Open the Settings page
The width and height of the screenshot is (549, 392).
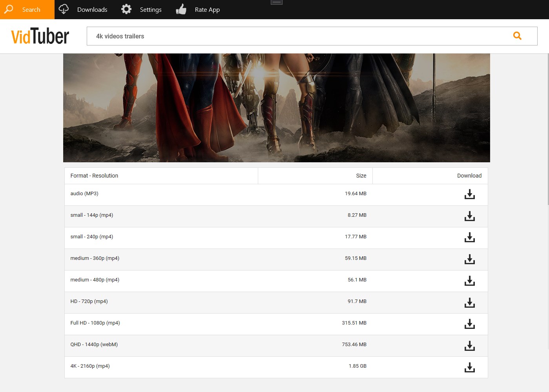(151, 9)
